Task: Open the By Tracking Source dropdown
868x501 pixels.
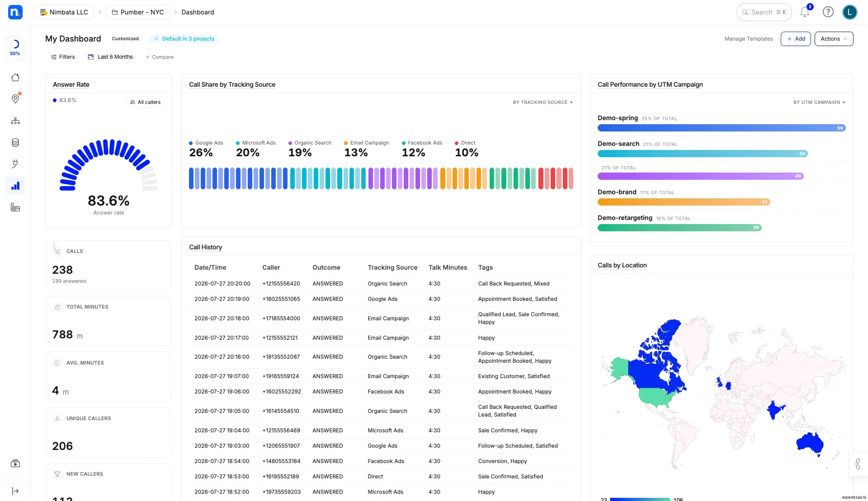Action: (x=543, y=103)
